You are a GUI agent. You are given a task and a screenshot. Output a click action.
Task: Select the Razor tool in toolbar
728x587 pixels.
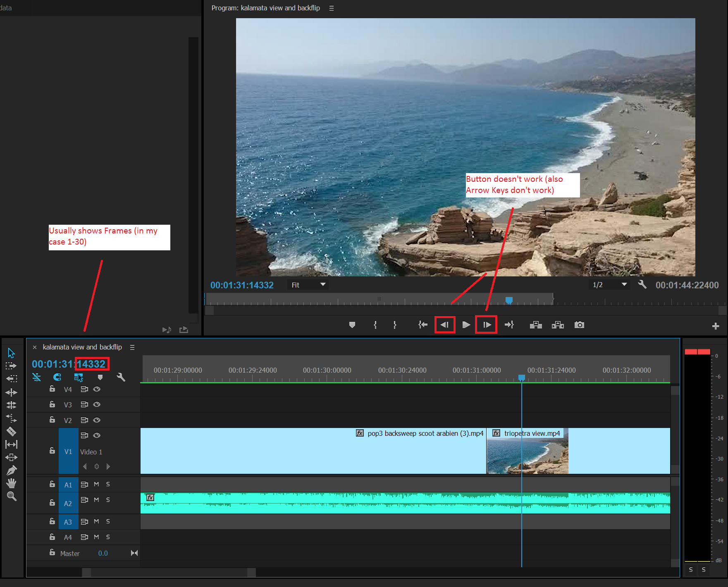pos(12,432)
